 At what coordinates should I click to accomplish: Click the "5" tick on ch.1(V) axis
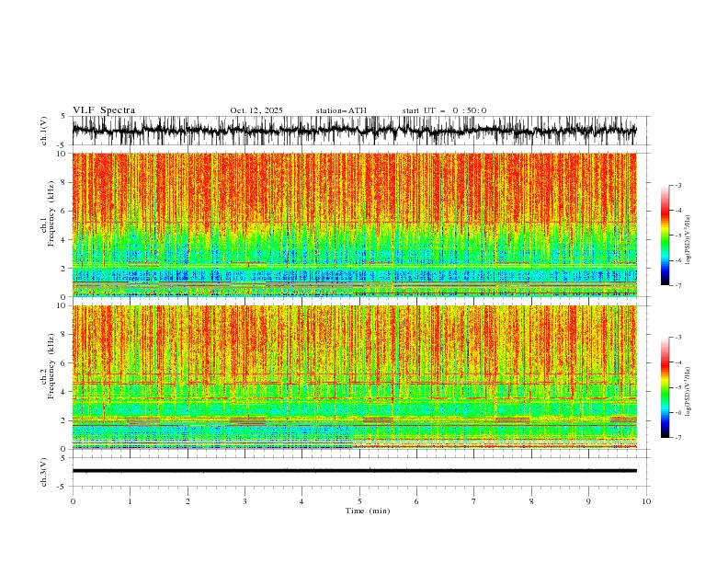pyautogui.click(x=63, y=116)
